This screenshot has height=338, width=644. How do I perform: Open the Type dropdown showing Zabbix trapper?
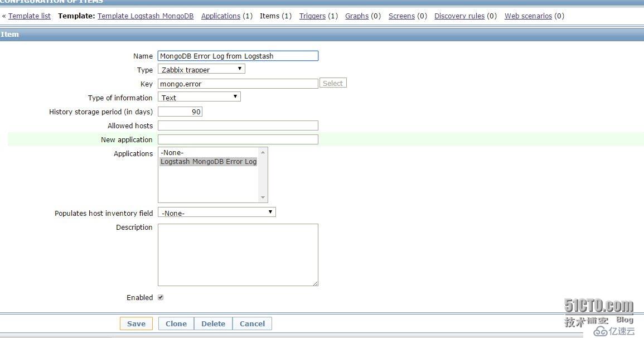point(201,69)
